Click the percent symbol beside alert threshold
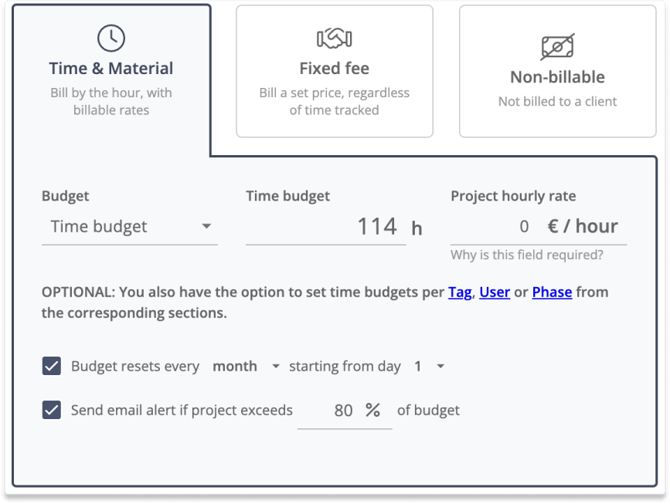670x504 pixels. [373, 410]
